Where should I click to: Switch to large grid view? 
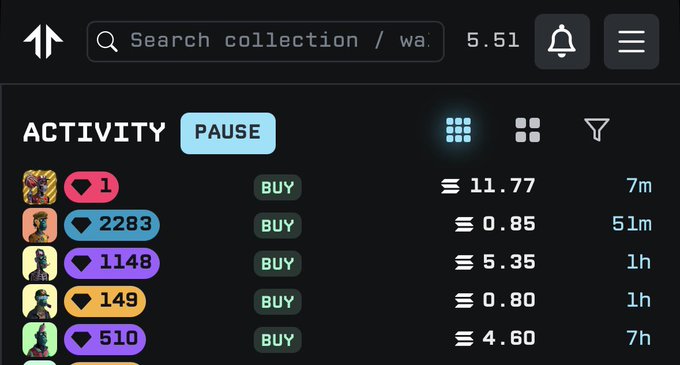pyautogui.click(x=528, y=130)
